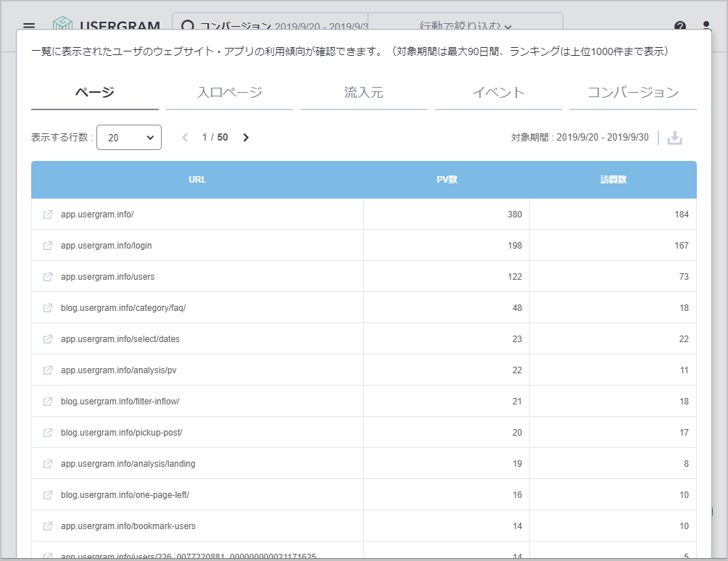
Task: Select the イベント tab
Action: pyautogui.click(x=498, y=93)
